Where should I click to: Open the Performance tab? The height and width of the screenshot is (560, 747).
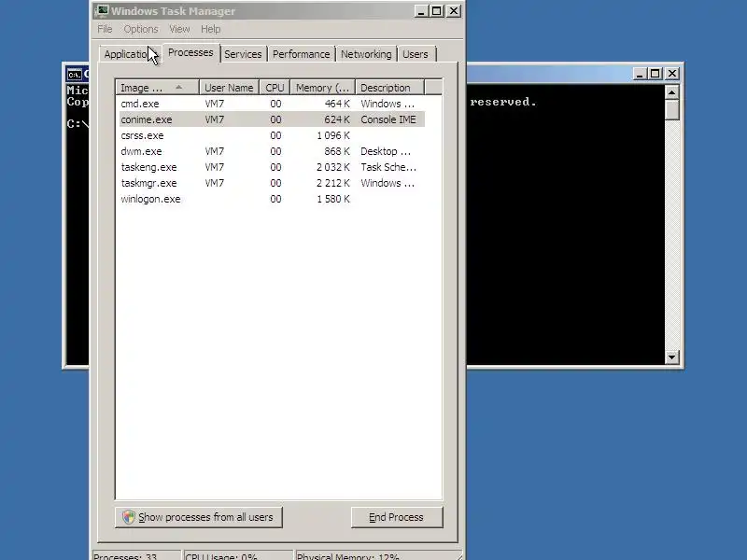coord(301,54)
